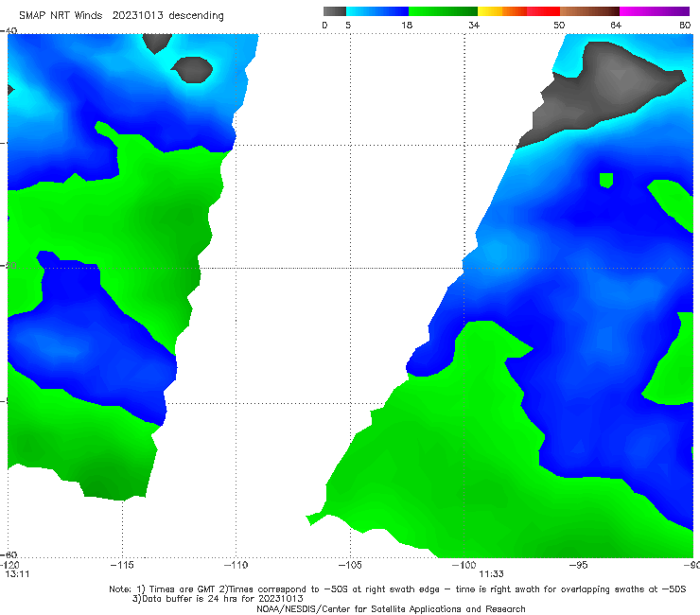Click the magenta-purple segment of color bar
The height and width of the screenshot is (615, 700).
655,11
